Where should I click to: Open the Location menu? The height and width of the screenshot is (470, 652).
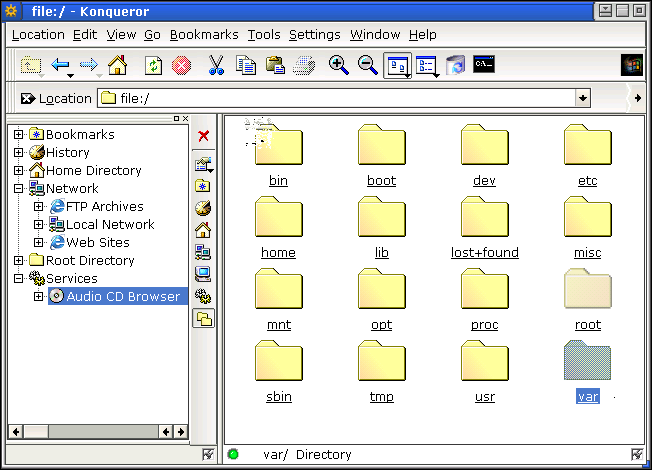(x=38, y=35)
